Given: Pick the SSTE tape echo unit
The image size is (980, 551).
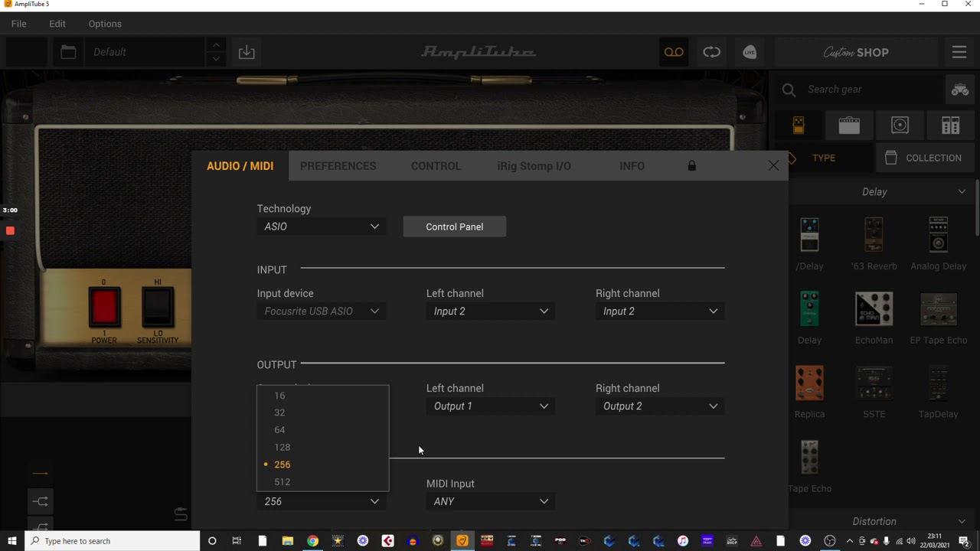Looking at the screenshot, I should click(x=874, y=392).
